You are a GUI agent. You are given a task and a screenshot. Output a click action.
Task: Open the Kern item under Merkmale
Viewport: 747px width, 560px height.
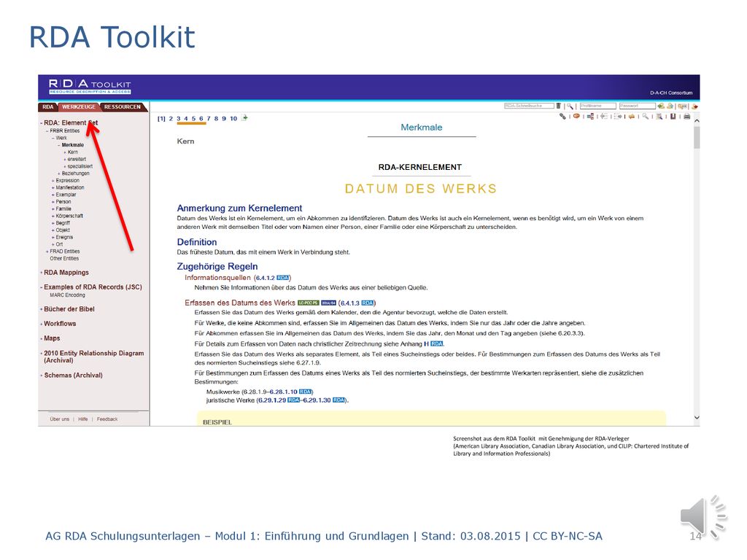[73, 152]
